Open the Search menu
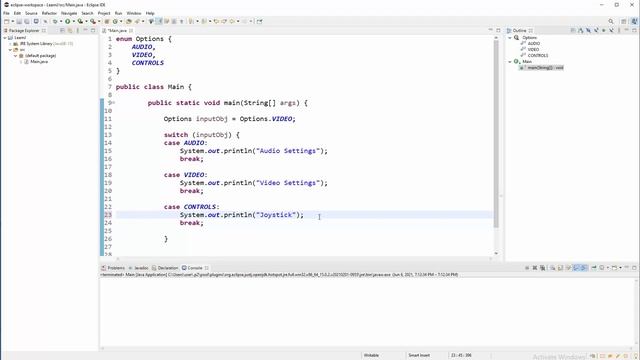 click(87, 13)
